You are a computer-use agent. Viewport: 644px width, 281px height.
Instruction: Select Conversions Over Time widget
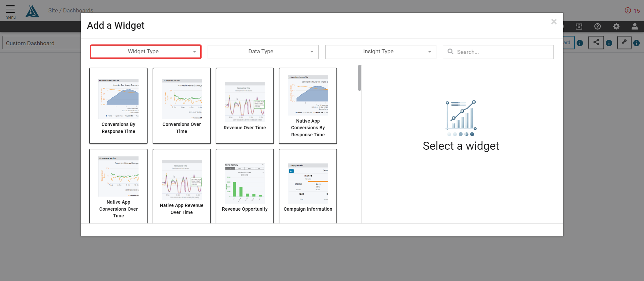[x=182, y=106]
